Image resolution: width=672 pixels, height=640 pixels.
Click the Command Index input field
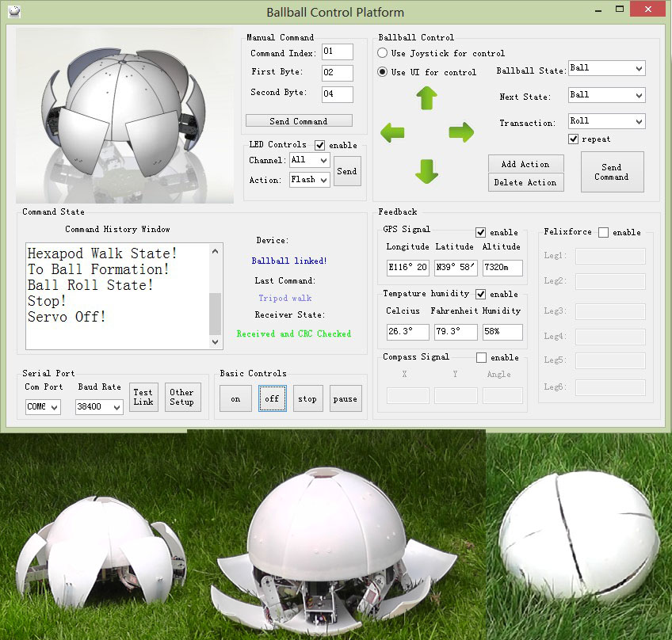coord(337,53)
